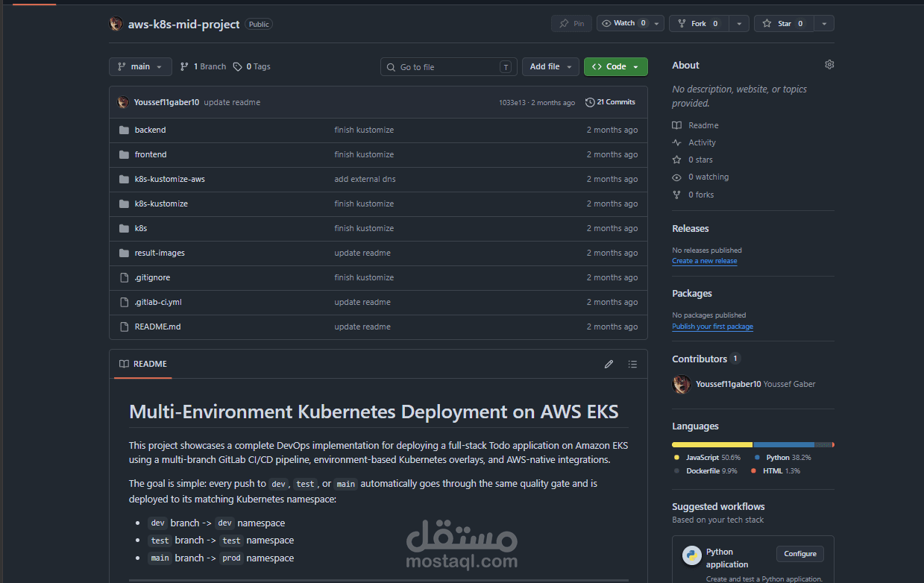
Task: Click the tag icon beside 0 Tags
Action: pyautogui.click(x=237, y=66)
